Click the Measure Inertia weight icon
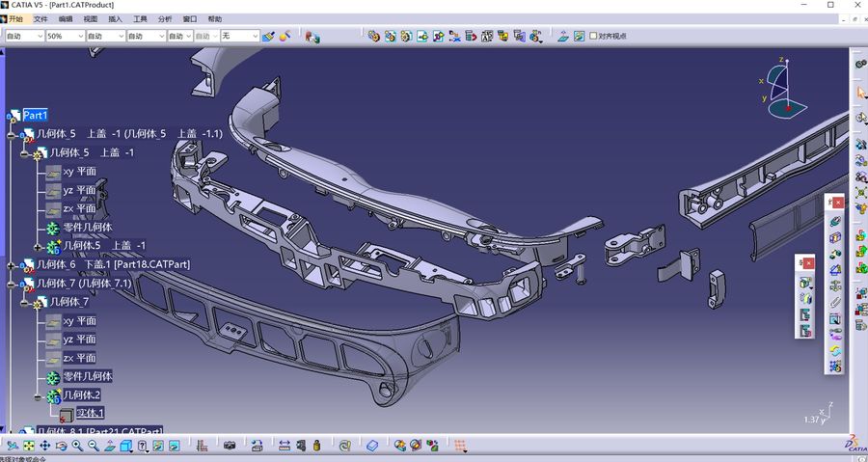This screenshot has height=462, width=868. tap(316, 446)
